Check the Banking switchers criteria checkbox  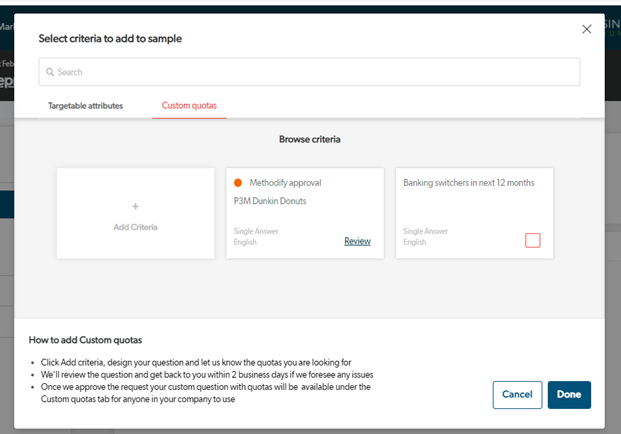[532, 240]
